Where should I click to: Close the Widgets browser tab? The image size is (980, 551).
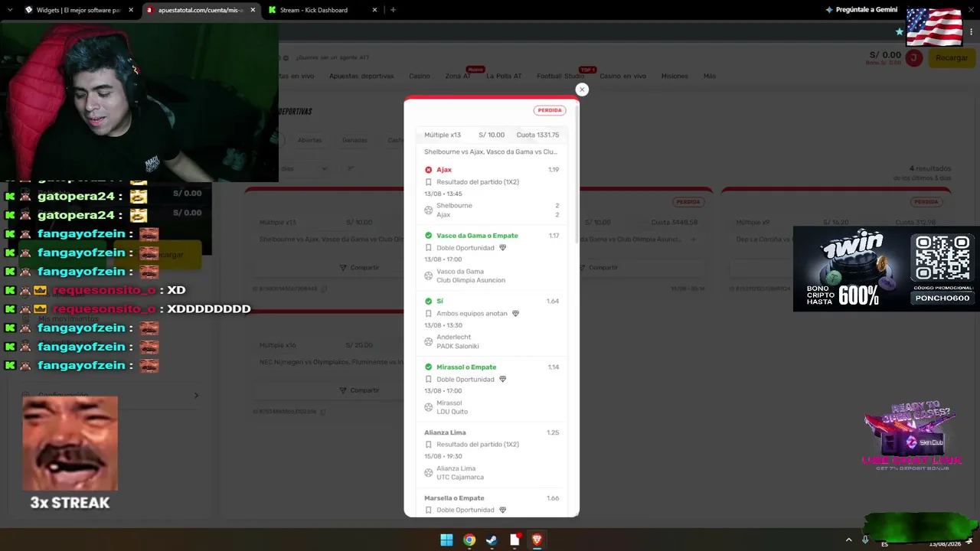pos(131,10)
